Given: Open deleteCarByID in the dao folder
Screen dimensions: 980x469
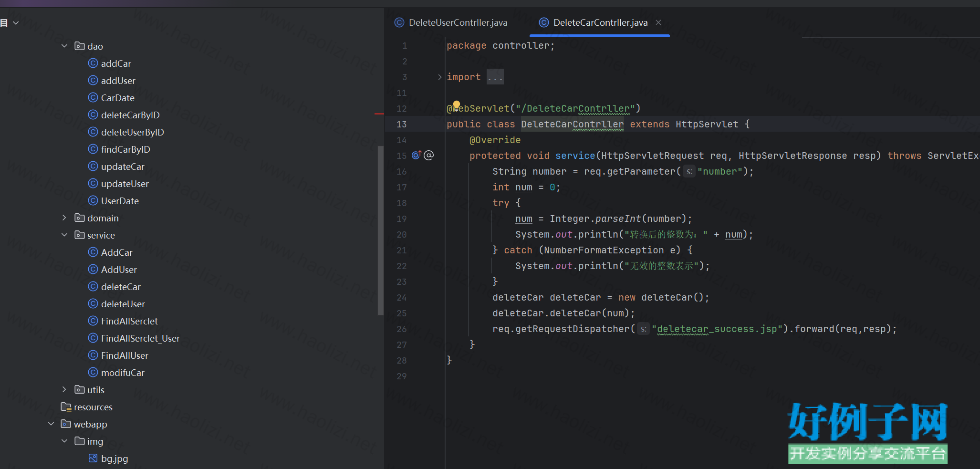Looking at the screenshot, I should (x=130, y=115).
